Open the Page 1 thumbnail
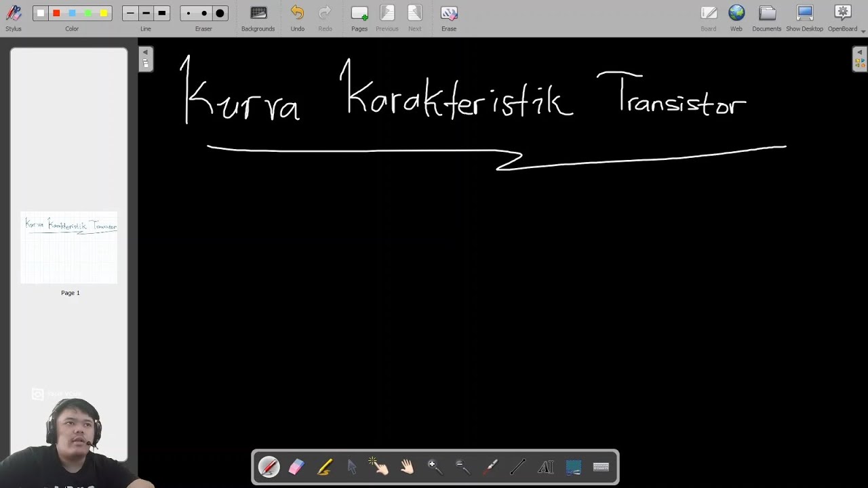Image resolution: width=868 pixels, height=488 pixels. click(69, 248)
